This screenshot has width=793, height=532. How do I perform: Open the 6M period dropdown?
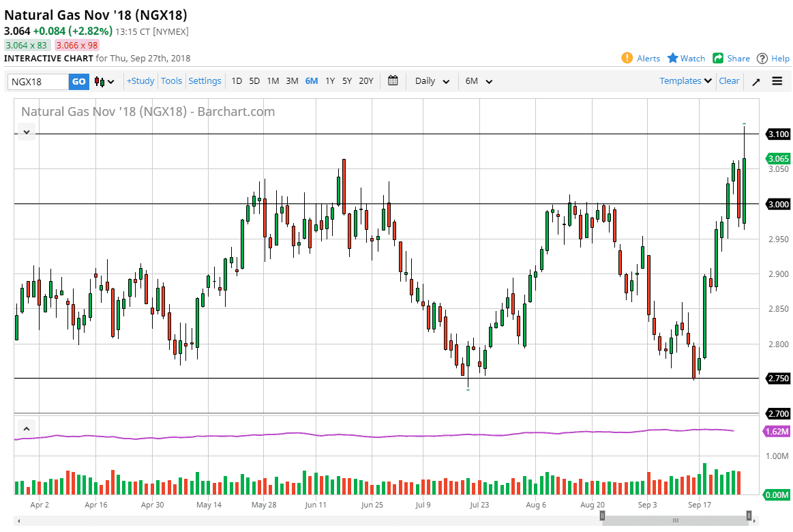(479, 81)
